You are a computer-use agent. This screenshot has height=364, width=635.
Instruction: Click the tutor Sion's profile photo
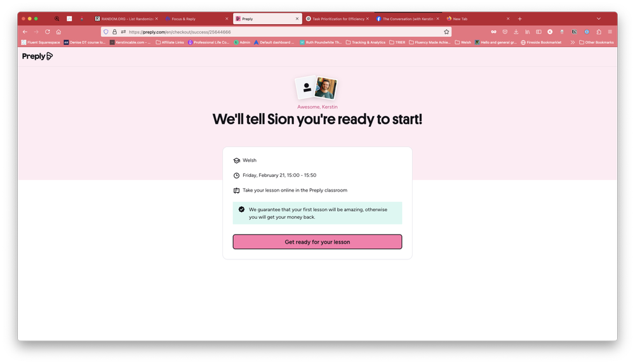326,88
